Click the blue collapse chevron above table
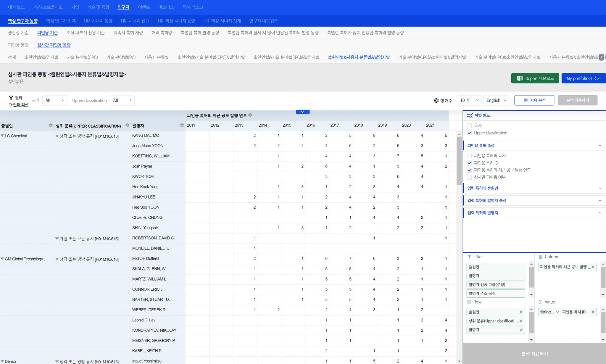The image size is (606, 364). (302, 112)
